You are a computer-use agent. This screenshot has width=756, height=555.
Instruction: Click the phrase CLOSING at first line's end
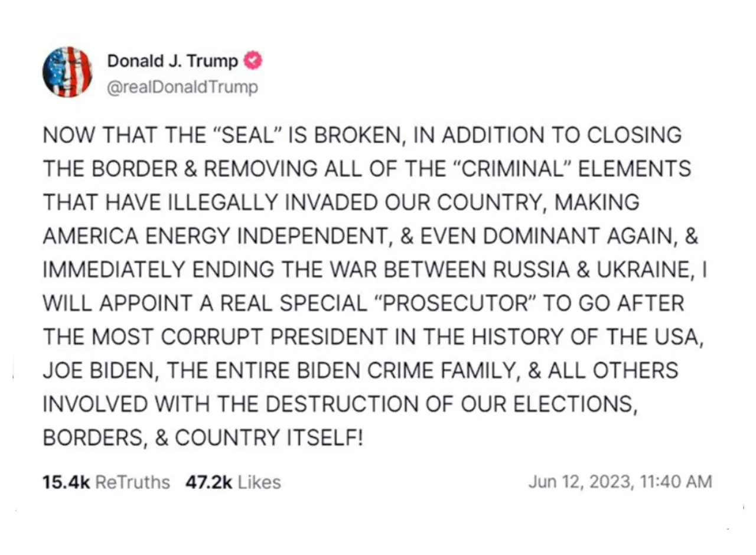point(634,135)
